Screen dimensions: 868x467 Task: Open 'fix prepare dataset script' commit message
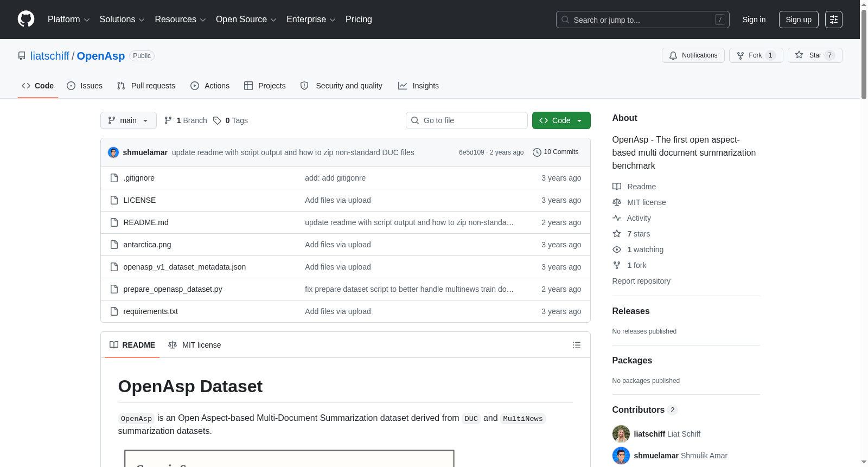click(x=409, y=289)
